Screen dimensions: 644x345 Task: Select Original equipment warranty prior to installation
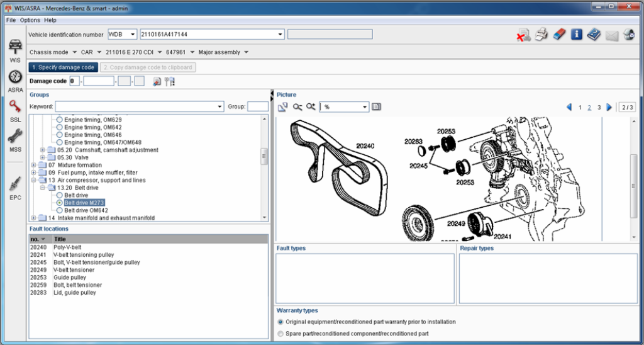coord(280,322)
